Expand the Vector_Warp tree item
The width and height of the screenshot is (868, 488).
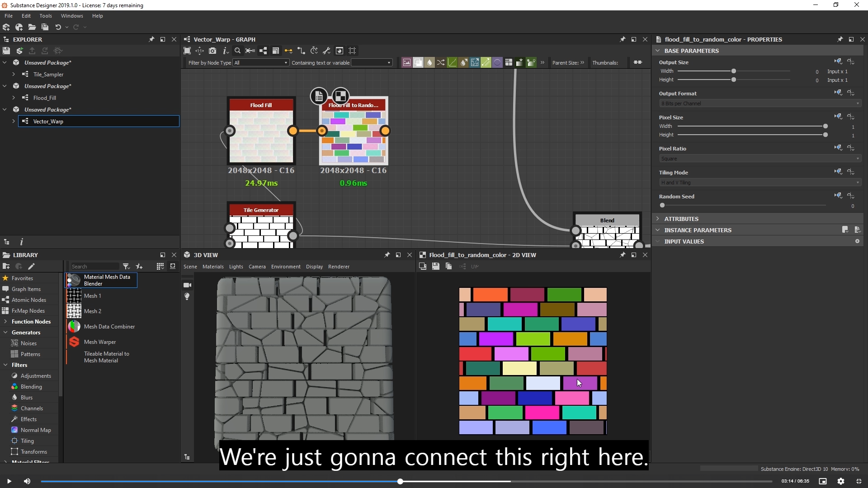pyautogui.click(x=14, y=121)
